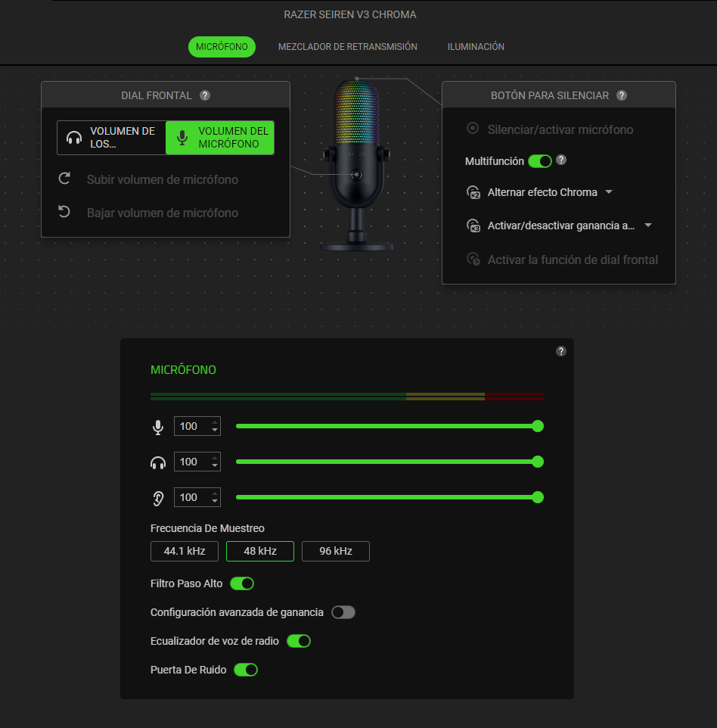Decrease microphone volume with down stepper
This screenshot has height=728, width=717.
(214, 431)
